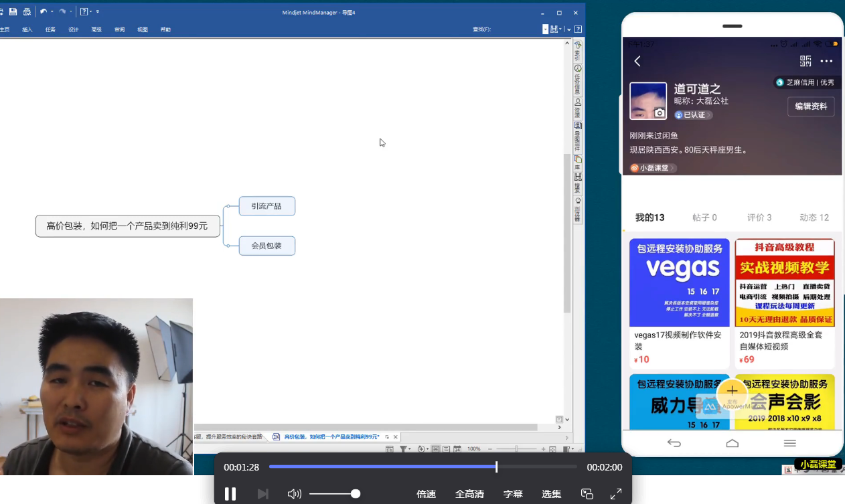
Task: Tap the 编辑资料 button
Action: pyautogui.click(x=810, y=106)
